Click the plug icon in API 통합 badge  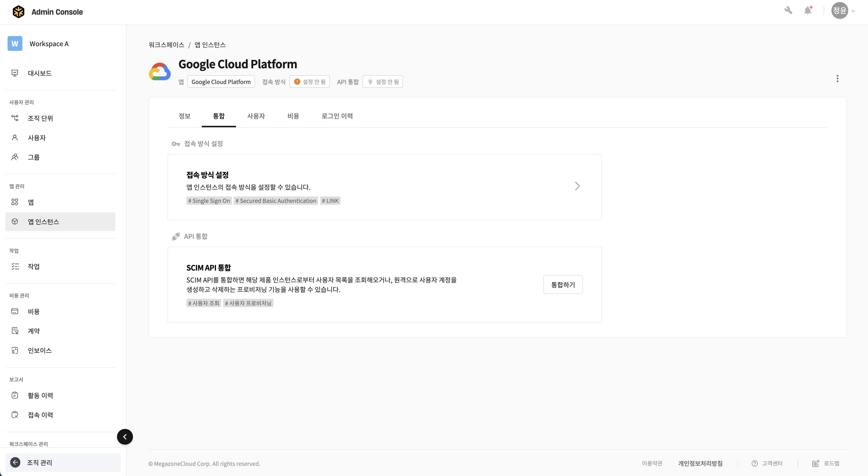[370, 82]
